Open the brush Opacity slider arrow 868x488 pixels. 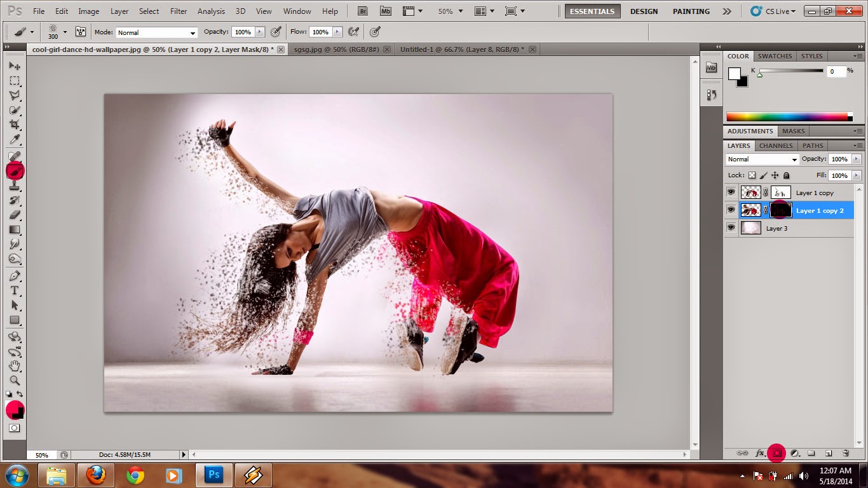pyautogui.click(x=259, y=32)
